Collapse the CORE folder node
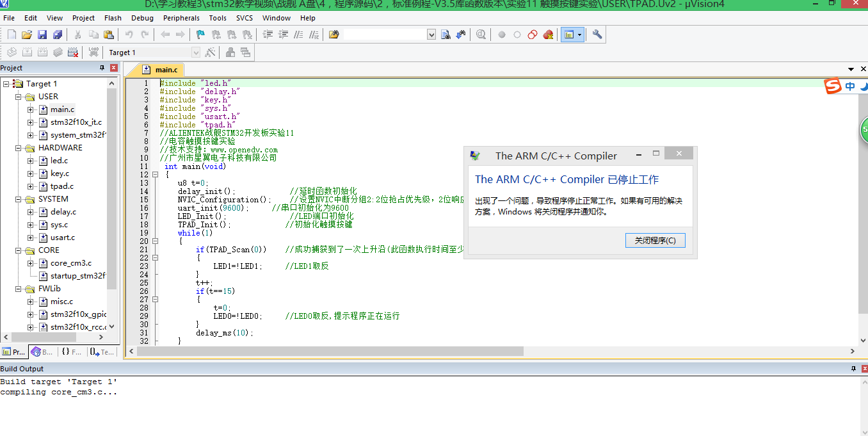The image size is (868, 436). 19,250
